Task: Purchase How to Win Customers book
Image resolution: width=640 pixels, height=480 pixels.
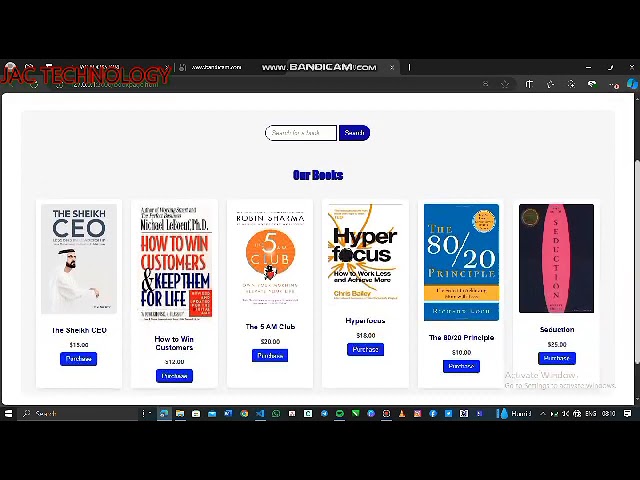Action: pos(174,376)
